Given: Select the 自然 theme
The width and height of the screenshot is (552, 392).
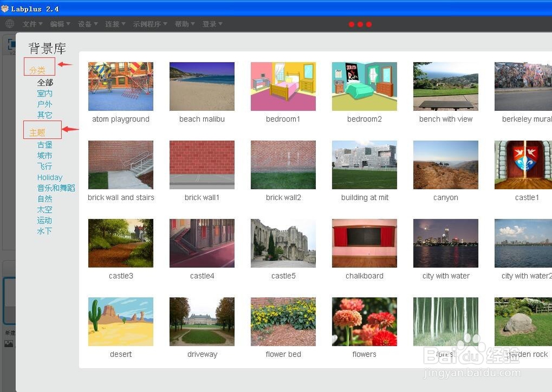Looking at the screenshot, I should [x=45, y=199].
